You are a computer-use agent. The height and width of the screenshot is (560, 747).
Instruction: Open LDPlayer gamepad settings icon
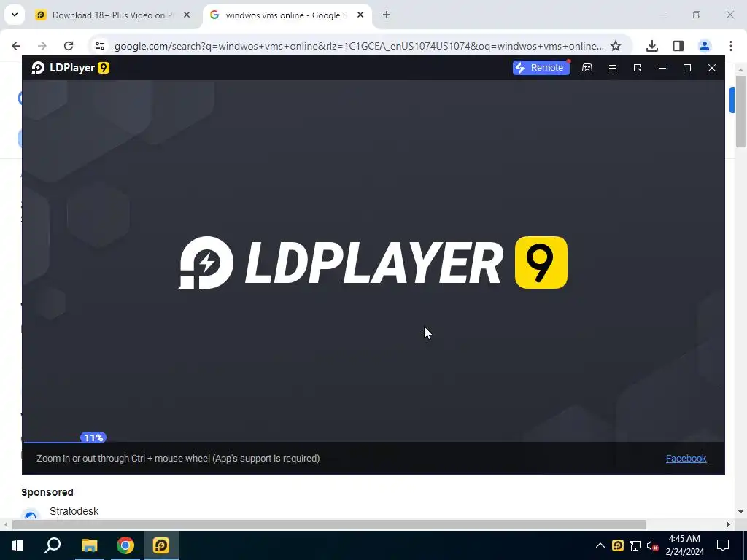coord(587,68)
